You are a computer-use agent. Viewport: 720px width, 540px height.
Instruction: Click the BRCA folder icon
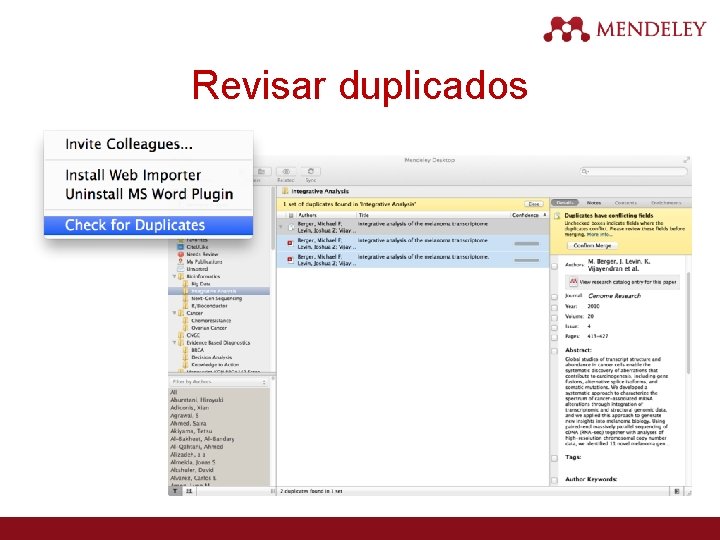[x=186, y=350]
